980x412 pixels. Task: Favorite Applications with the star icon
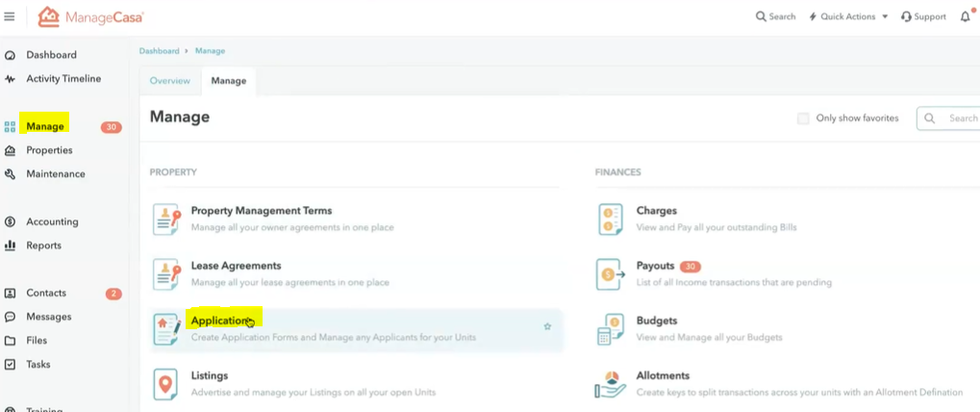click(547, 326)
